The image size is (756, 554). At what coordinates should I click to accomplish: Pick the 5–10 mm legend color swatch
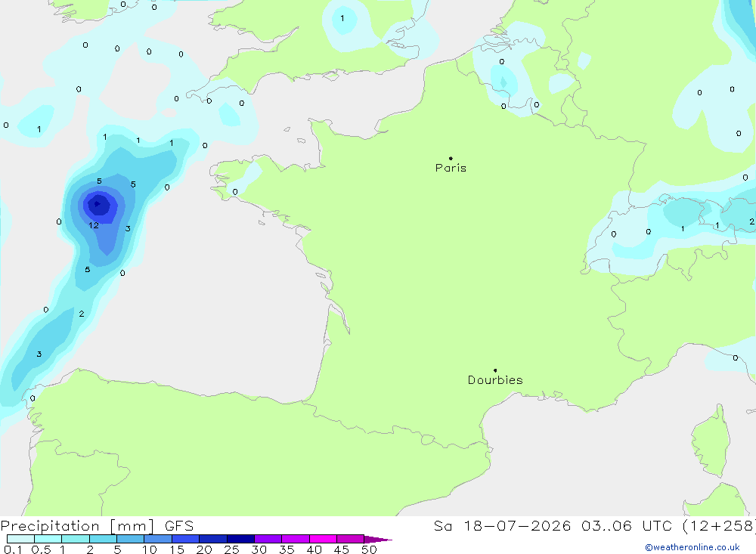point(131,539)
